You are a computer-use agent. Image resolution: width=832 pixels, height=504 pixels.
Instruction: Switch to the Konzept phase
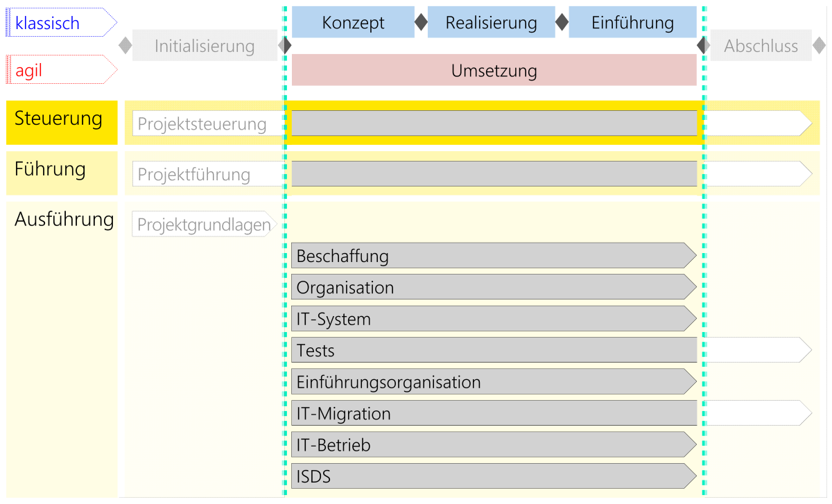353,22
